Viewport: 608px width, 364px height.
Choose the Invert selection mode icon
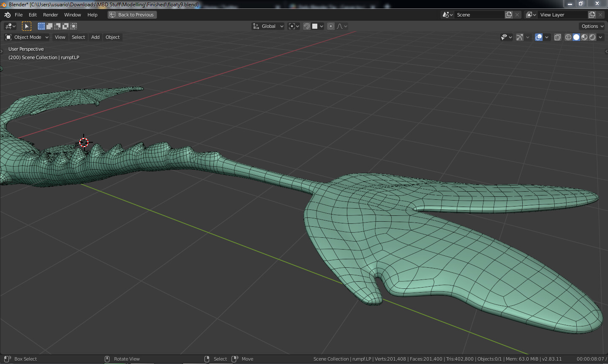pyautogui.click(x=65, y=26)
